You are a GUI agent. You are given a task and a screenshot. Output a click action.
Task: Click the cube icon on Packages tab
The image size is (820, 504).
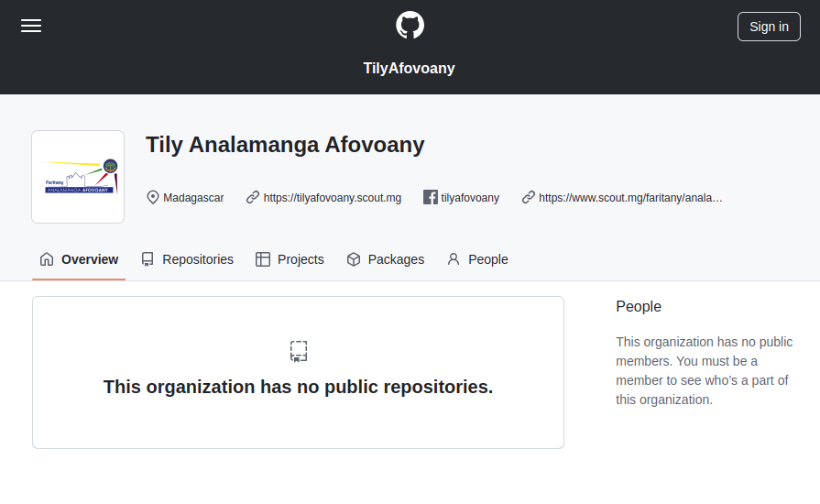click(354, 259)
